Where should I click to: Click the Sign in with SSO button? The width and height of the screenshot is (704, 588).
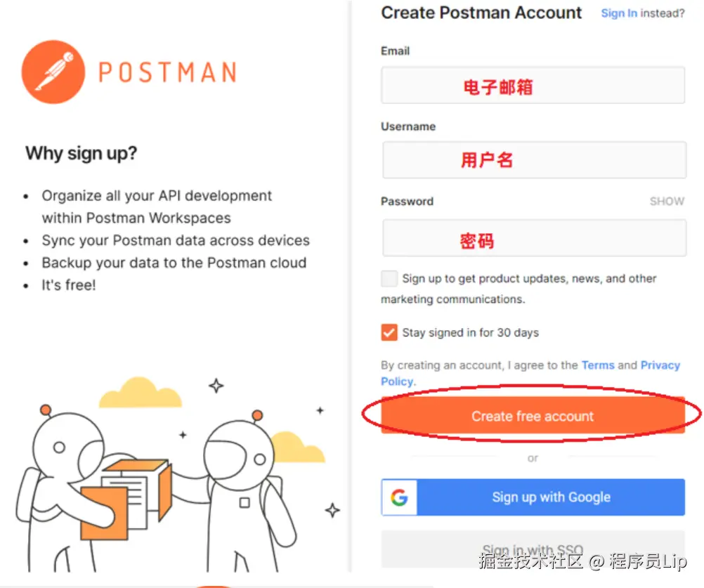533,549
